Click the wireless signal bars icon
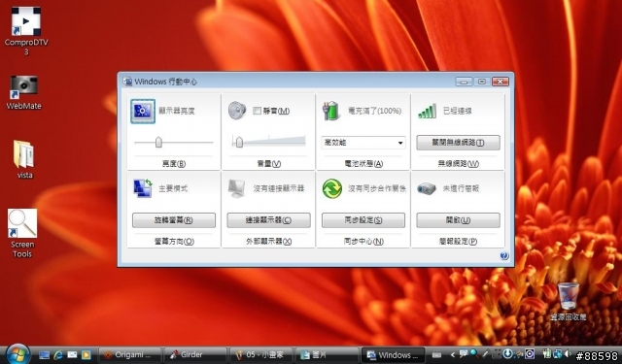Viewport: 622px width, 364px height. [x=428, y=111]
